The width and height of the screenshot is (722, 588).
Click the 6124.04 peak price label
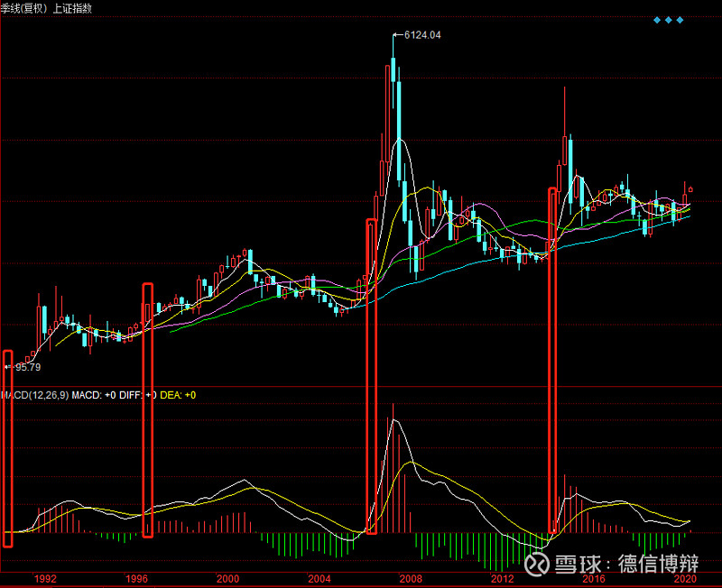(x=421, y=35)
